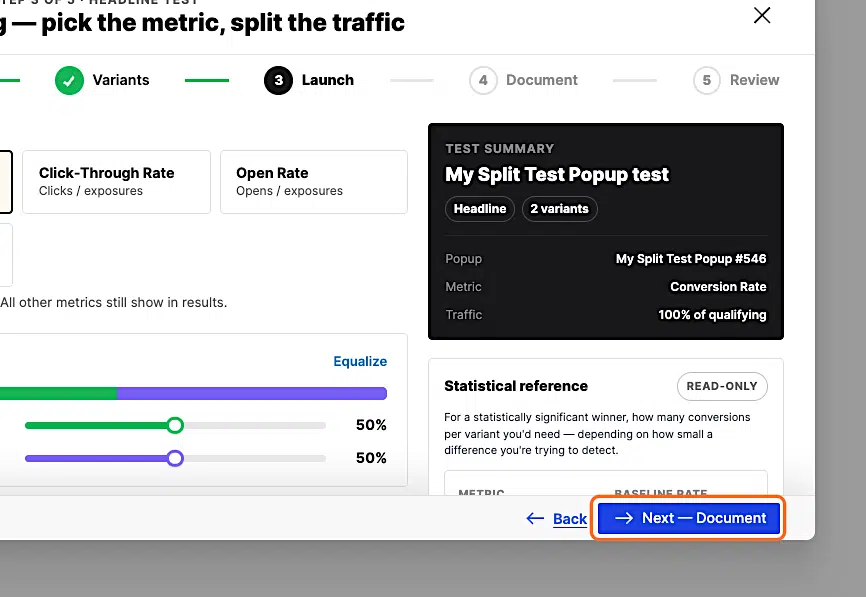Image resolution: width=866 pixels, height=597 pixels.
Task: Click the green Variants step checkmark
Action: pyautogui.click(x=70, y=81)
